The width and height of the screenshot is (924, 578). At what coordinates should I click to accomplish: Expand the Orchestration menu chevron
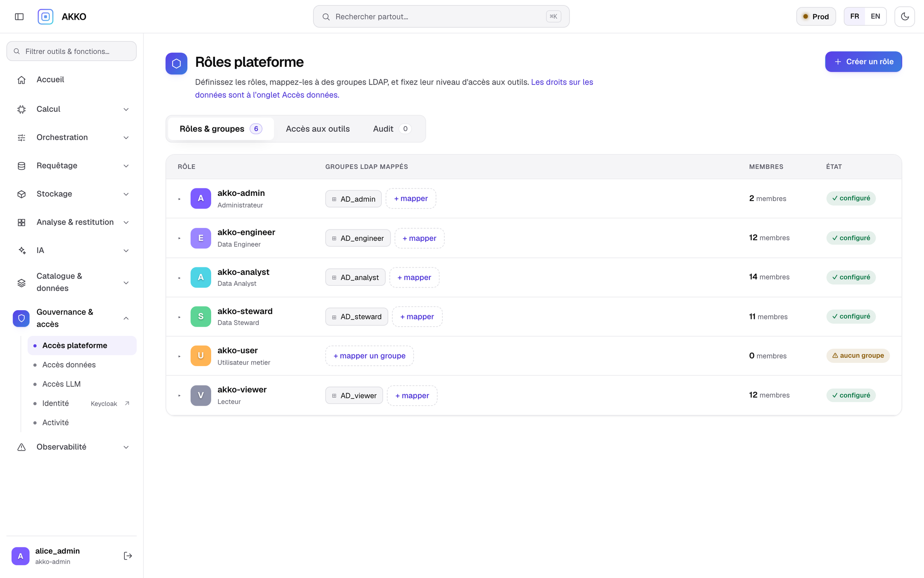[126, 137]
